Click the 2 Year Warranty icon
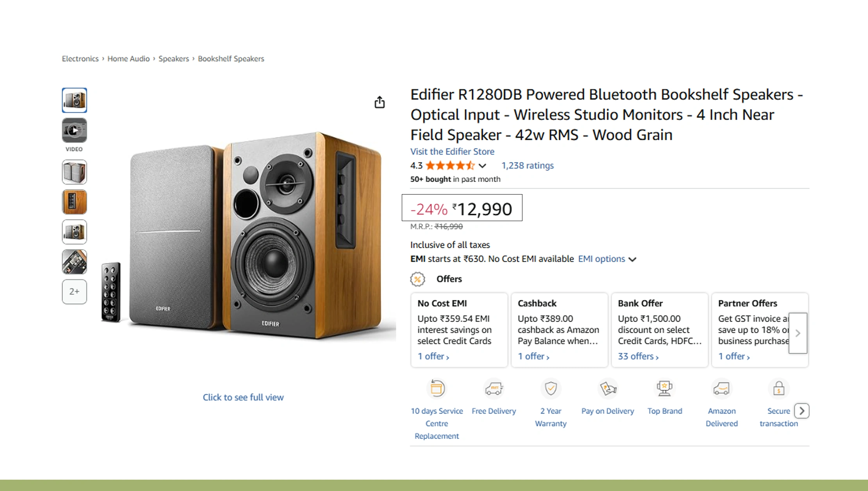 tap(551, 389)
